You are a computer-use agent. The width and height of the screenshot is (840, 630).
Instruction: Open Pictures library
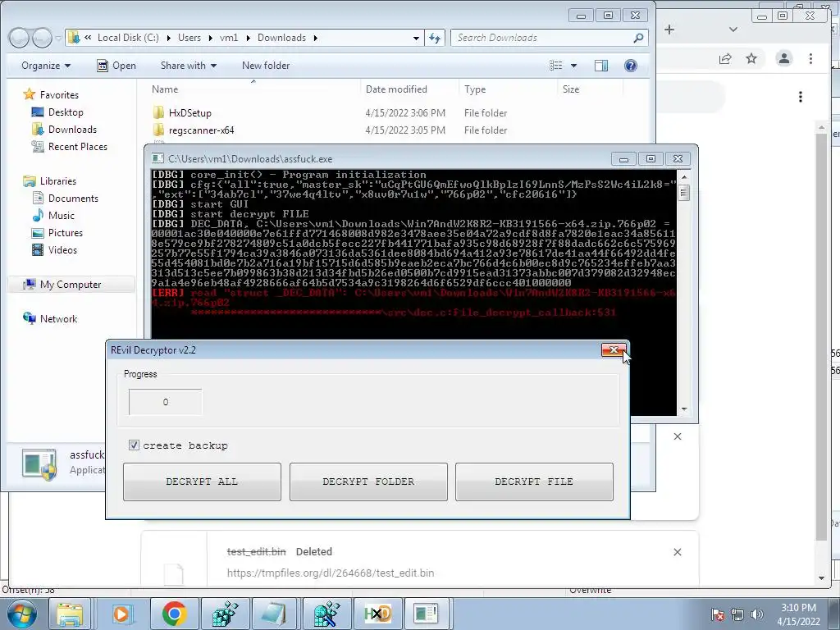[x=66, y=232]
